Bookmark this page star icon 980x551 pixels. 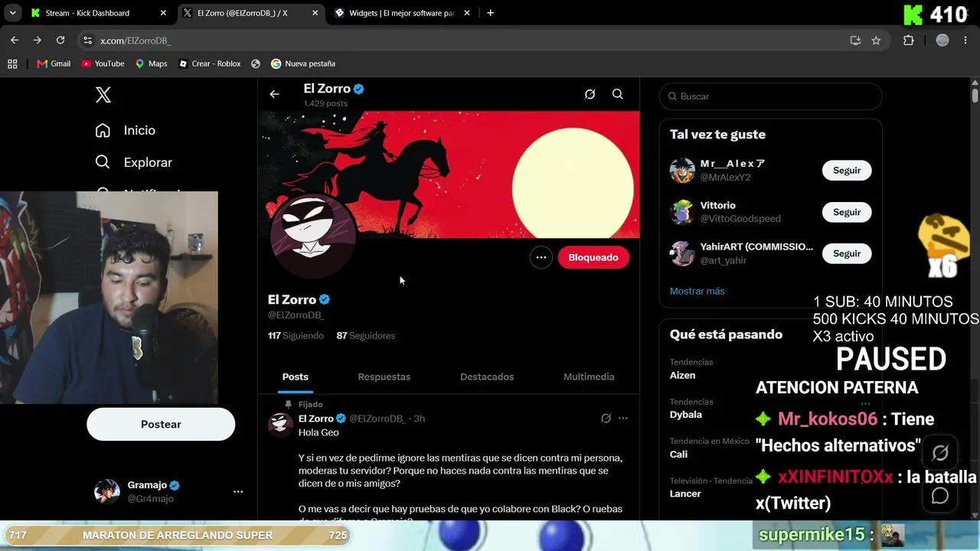[x=876, y=41]
